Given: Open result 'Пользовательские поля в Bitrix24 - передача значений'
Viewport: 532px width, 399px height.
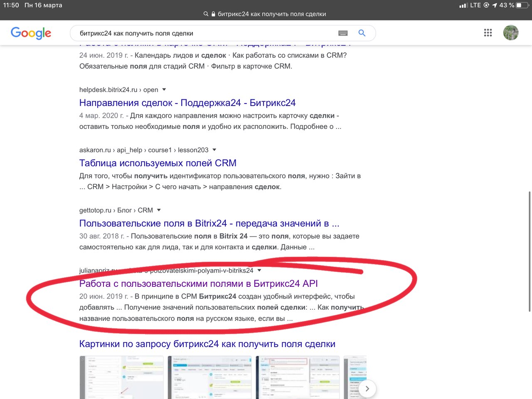Looking at the screenshot, I should tap(209, 223).
